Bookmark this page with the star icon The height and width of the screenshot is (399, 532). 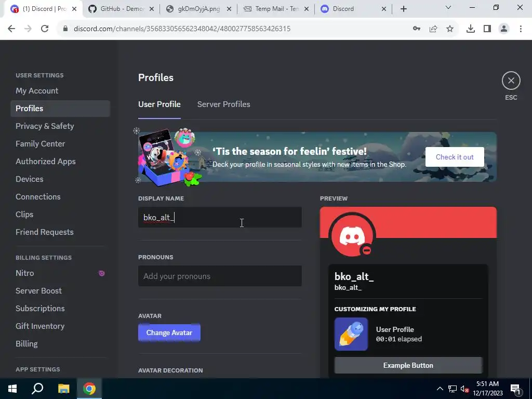(x=450, y=29)
